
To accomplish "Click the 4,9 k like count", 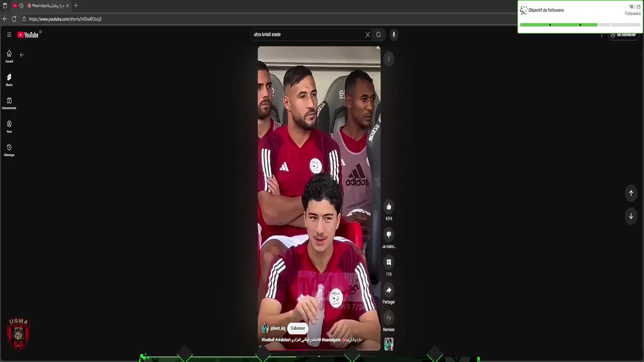I will tap(388, 219).
